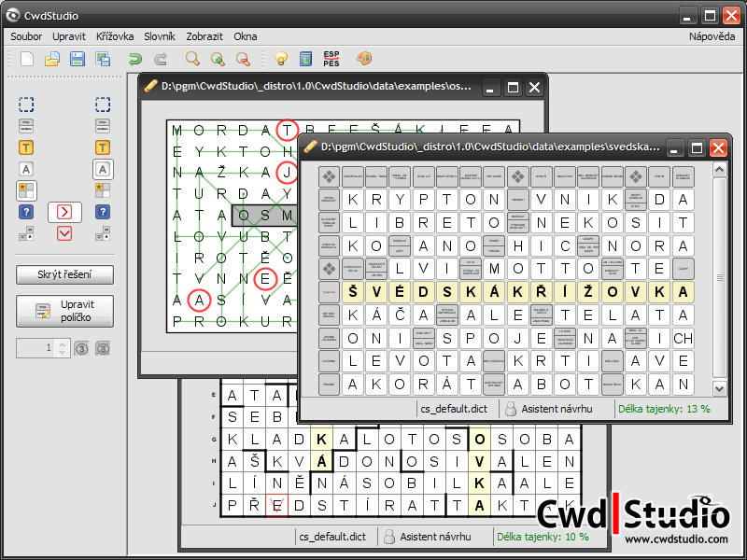This screenshot has width=747, height=560.
Task: Click cs_default.dict in bottom window status
Action: [332, 537]
